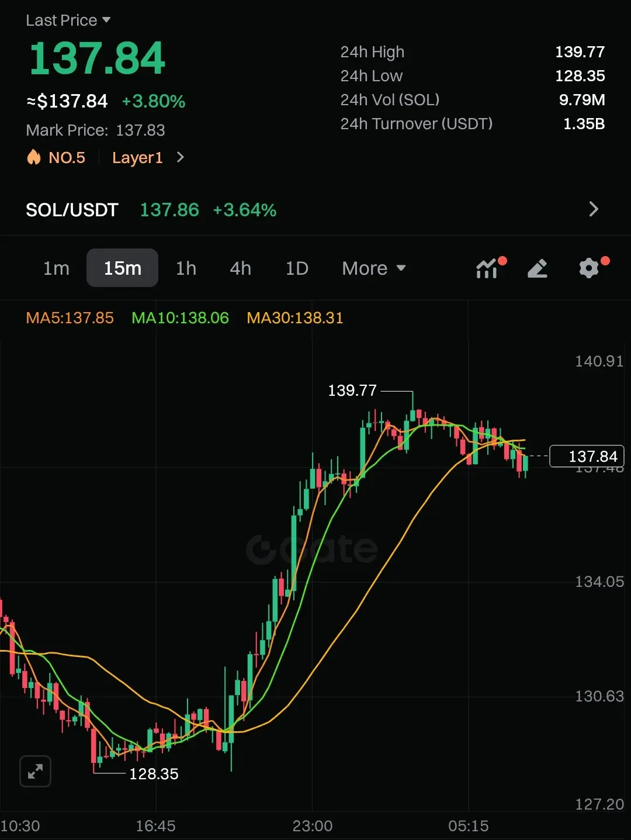Click the MA10:138.06 indicator label
This screenshot has width=631, height=840.
click(x=180, y=318)
